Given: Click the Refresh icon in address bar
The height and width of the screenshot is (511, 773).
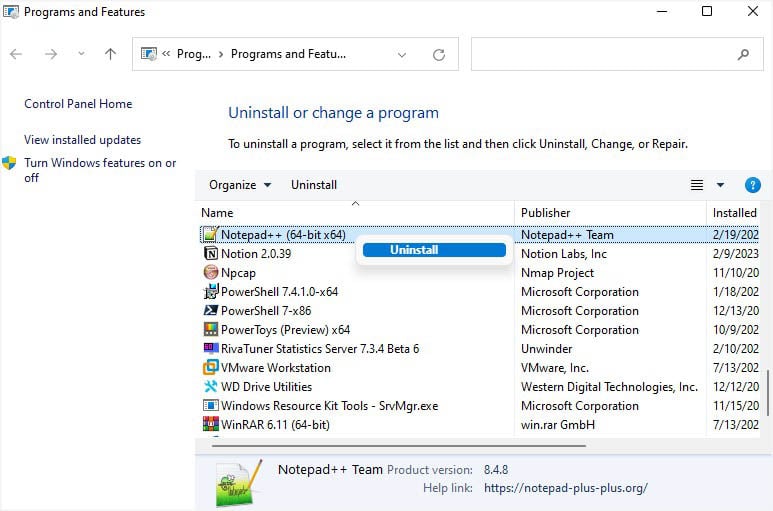Looking at the screenshot, I should [439, 54].
